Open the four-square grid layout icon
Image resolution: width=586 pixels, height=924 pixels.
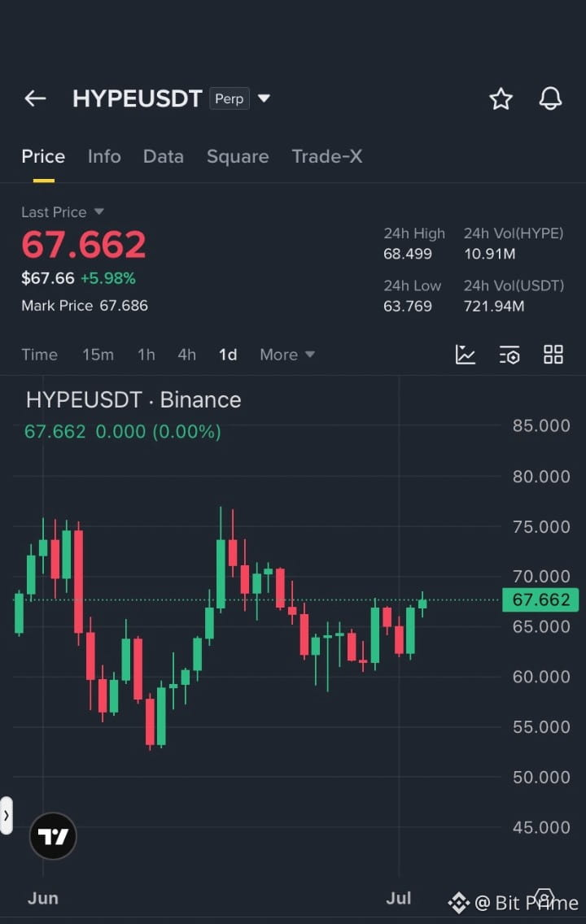click(553, 355)
